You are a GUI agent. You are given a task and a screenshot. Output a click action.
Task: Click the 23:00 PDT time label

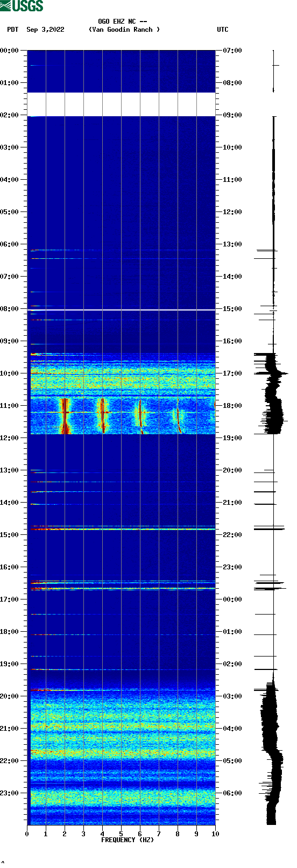point(9,793)
